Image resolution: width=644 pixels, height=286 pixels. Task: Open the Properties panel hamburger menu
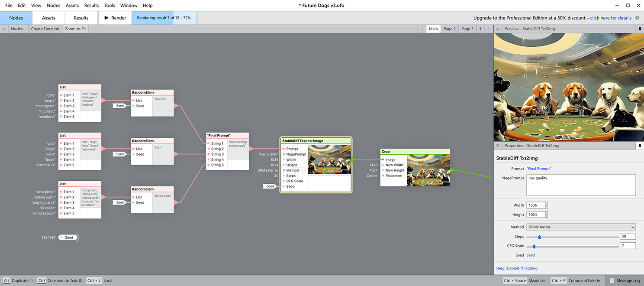click(x=498, y=146)
